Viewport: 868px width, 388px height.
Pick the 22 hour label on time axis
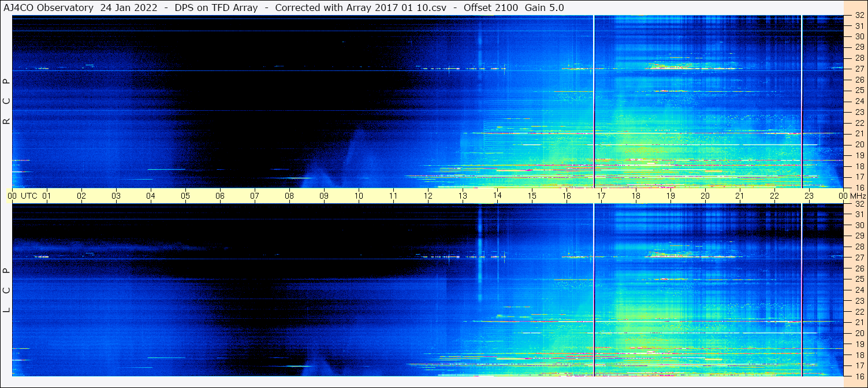[774, 196]
